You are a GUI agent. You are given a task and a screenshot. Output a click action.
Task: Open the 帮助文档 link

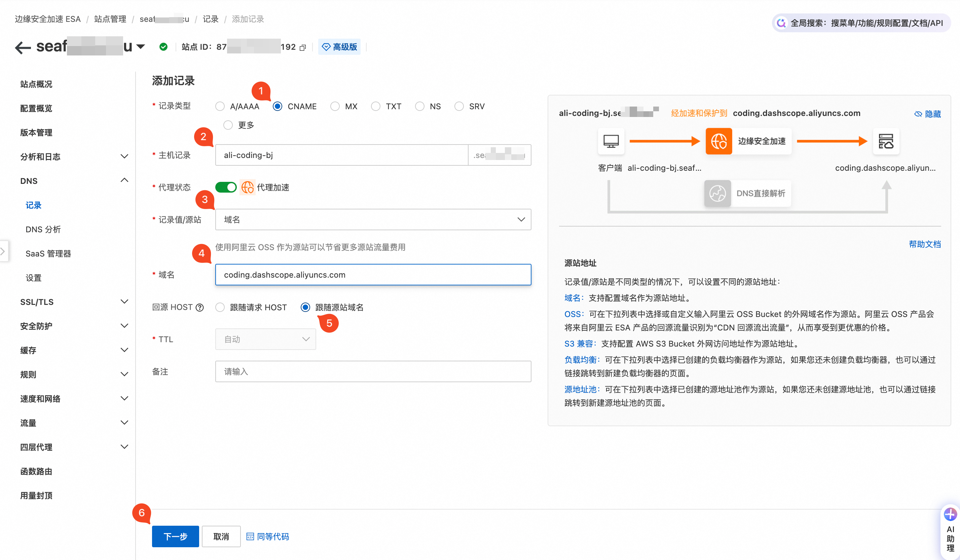(x=925, y=244)
